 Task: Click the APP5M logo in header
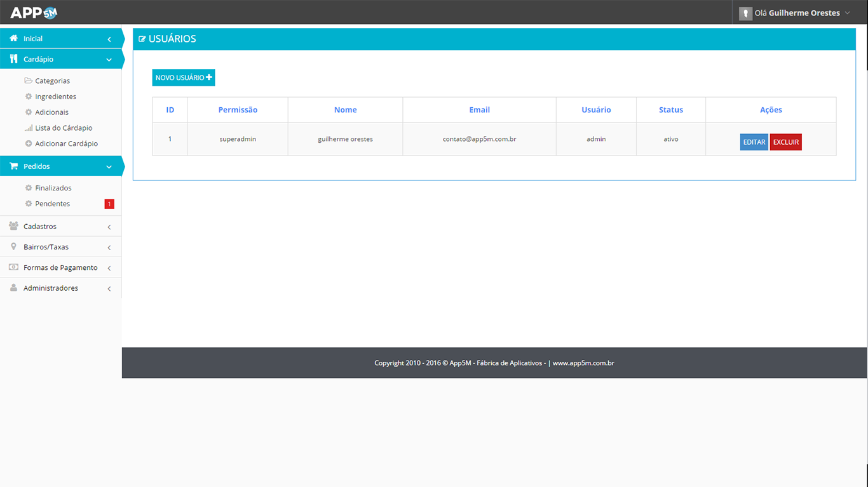pyautogui.click(x=34, y=13)
